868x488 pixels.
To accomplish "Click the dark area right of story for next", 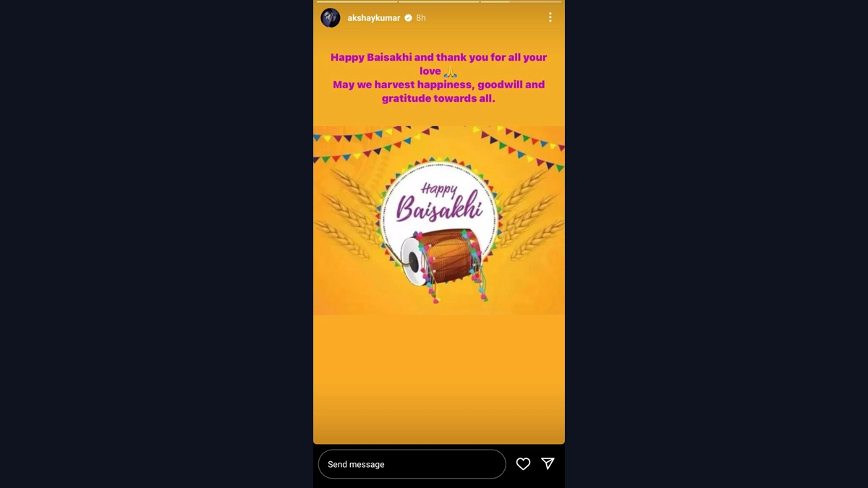I will point(716,244).
